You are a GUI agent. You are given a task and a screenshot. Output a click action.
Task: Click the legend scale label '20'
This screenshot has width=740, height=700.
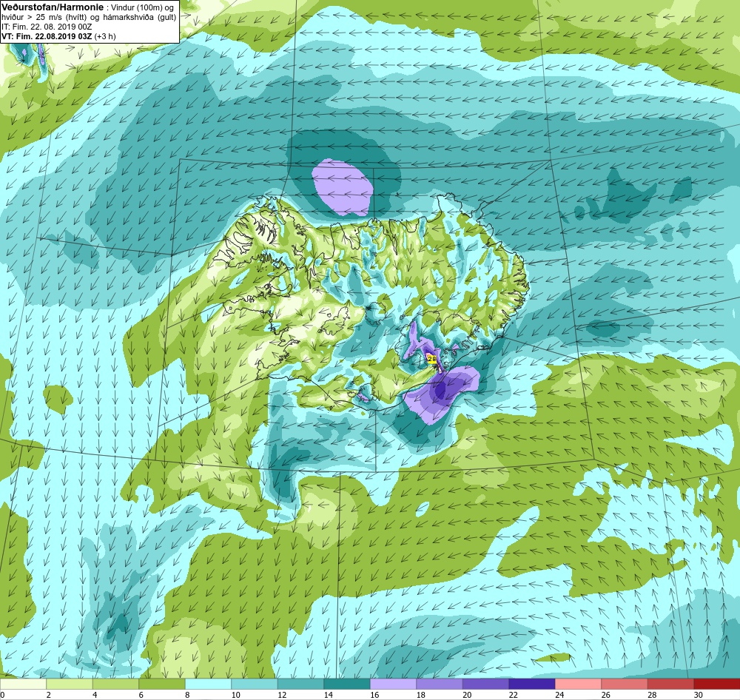467,694
